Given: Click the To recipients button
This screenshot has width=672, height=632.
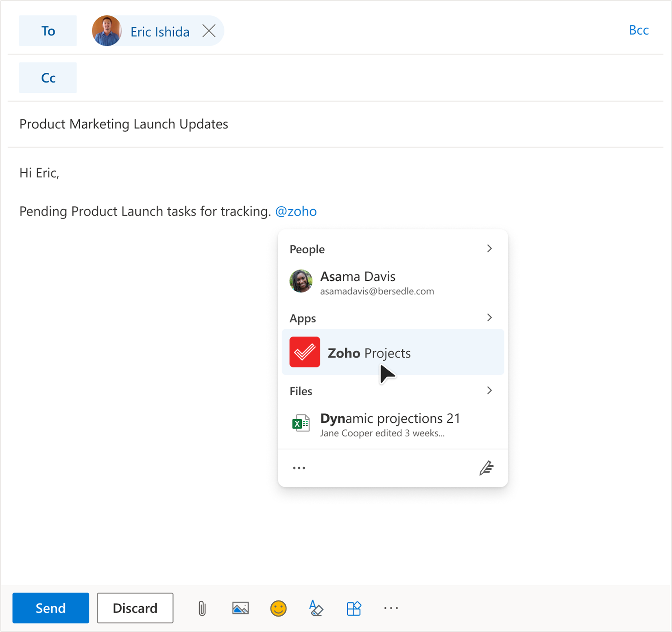Looking at the screenshot, I should pos(48,31).
